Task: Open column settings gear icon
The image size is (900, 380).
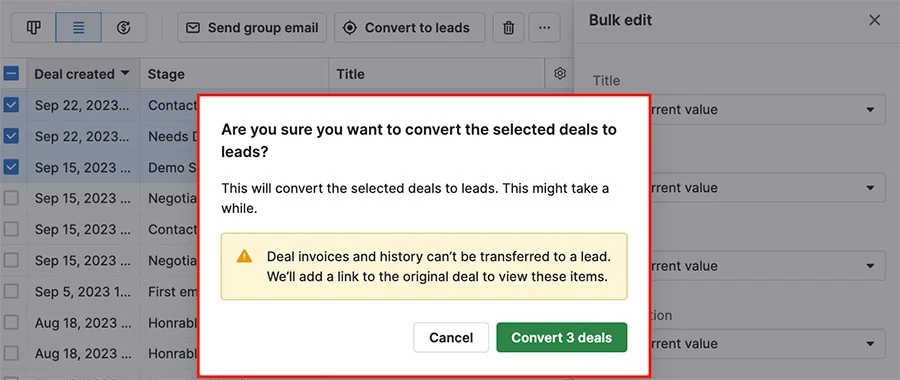Action: coord(560,73)
